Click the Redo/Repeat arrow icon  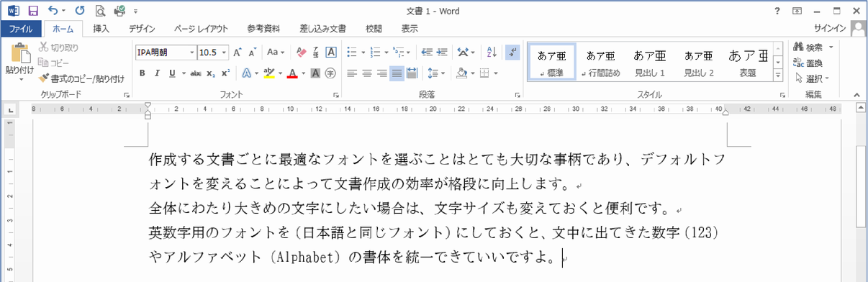coord(80,11)
